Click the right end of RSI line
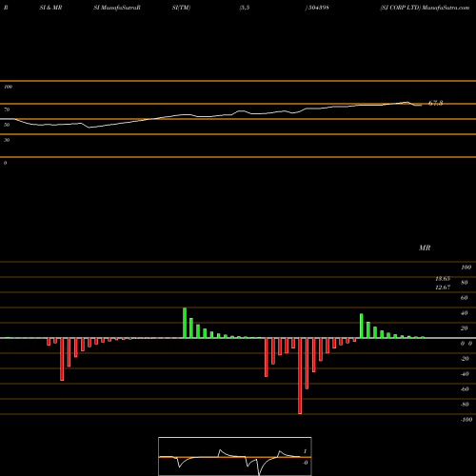 tap(421, 105)
